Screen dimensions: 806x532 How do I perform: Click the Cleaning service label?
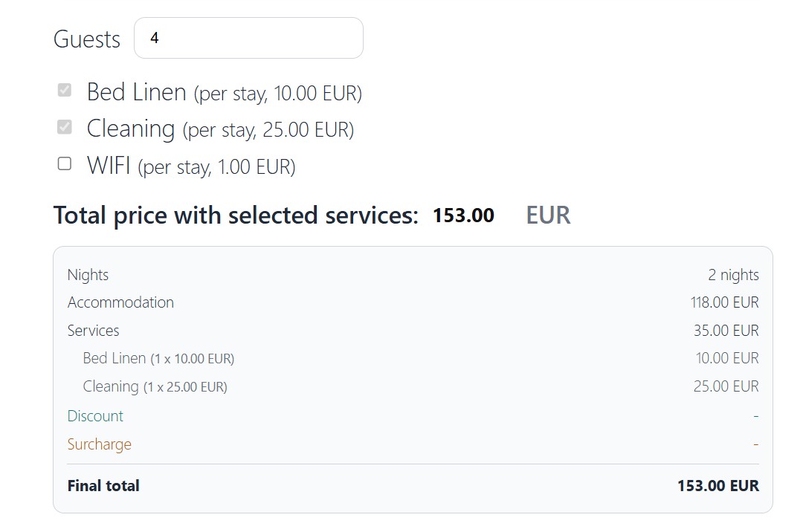coord(130,128)
